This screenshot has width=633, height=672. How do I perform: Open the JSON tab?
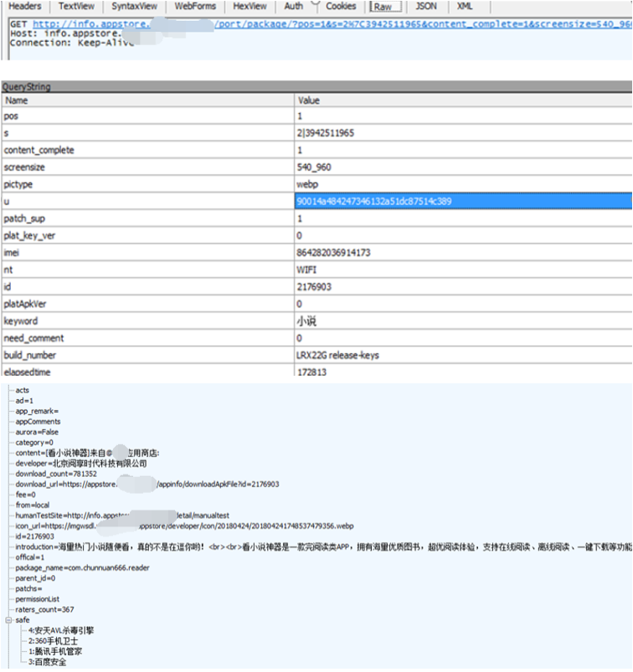click(426, 7)
